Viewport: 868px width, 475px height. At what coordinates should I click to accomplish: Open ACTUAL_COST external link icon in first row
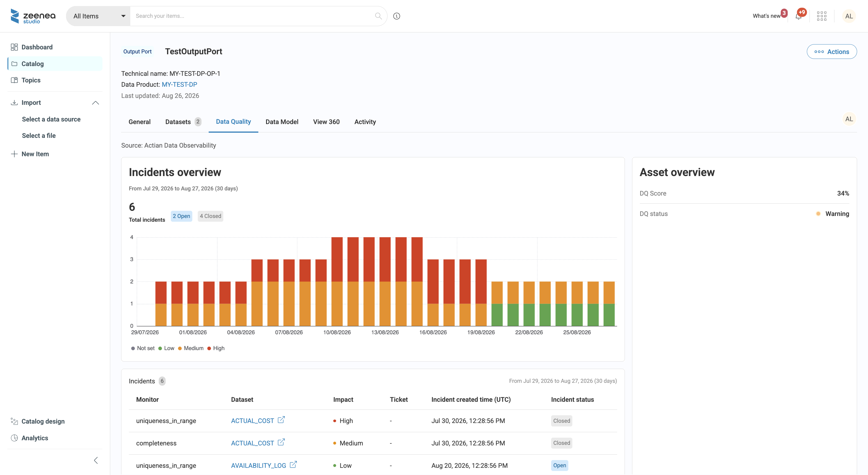[281, 420]
